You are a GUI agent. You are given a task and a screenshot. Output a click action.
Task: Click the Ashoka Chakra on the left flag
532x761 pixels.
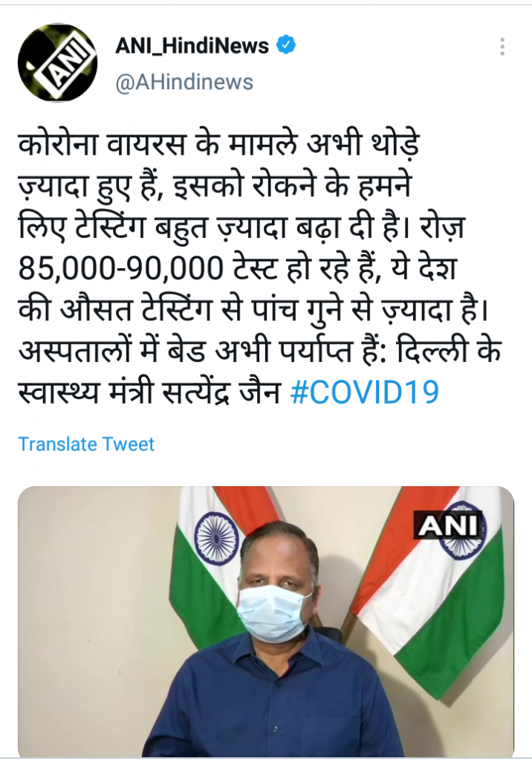tap(217, 537)
